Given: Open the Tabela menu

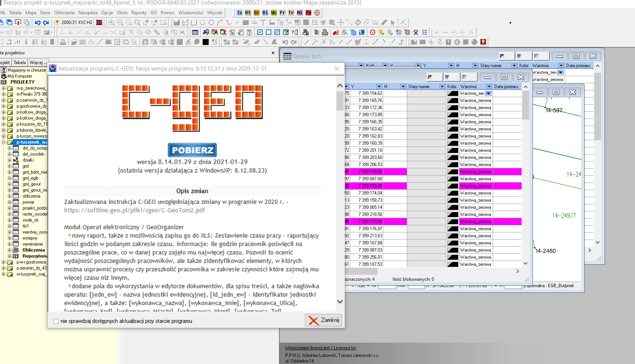Looking at the screenshot, I should (x=15, y=13).
